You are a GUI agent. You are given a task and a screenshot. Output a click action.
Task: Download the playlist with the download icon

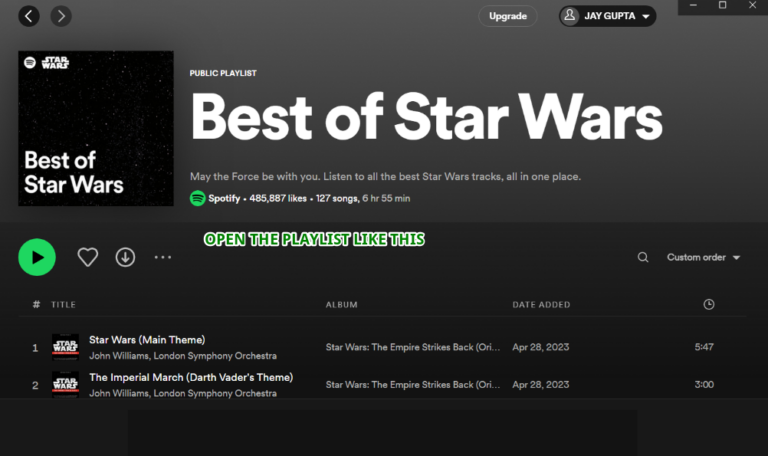pyautogui.click(x=125, y=257)
